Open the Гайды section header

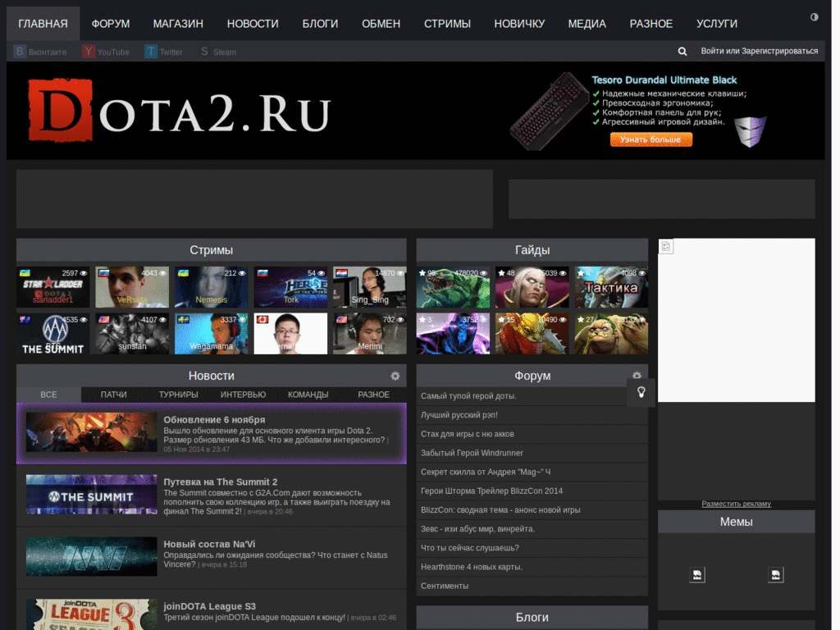coord(532,250)
